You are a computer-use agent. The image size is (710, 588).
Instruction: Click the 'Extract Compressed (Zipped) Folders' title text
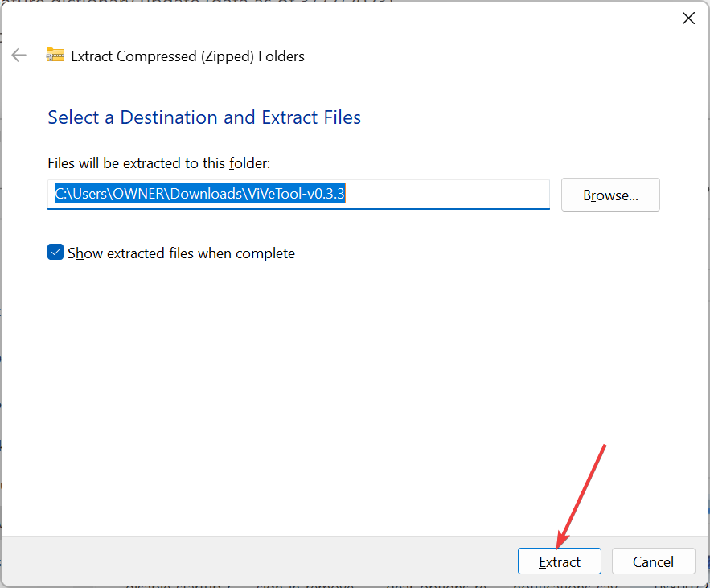coord(187,56)
